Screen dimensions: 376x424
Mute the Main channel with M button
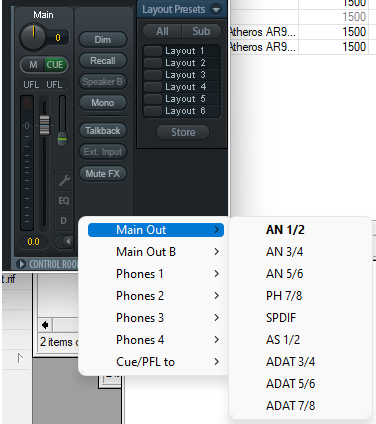(x=33, y=65)
